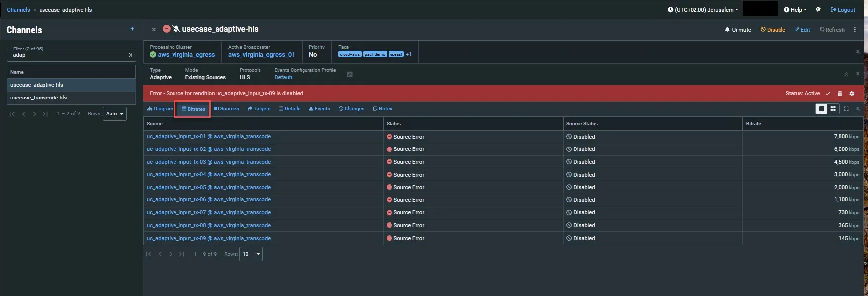Viewport: 868px width, 296px height.
Task: Switch to the Sources tab
Action: click(226, 109)
